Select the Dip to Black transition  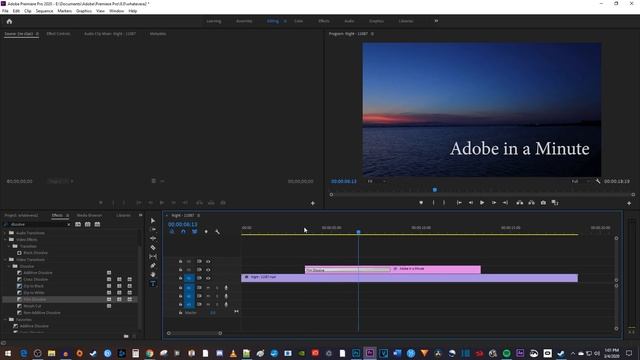[x=34, y=286]
